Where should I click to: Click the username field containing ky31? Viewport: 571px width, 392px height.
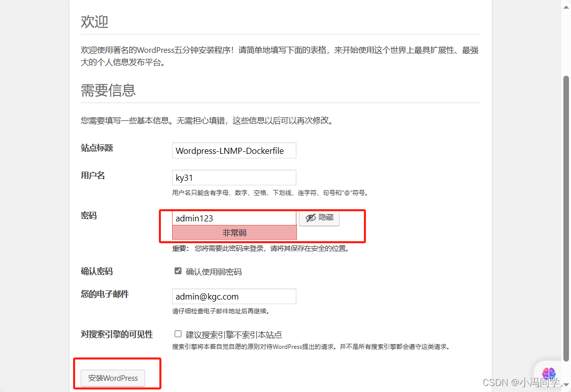(x=234, y=177)
